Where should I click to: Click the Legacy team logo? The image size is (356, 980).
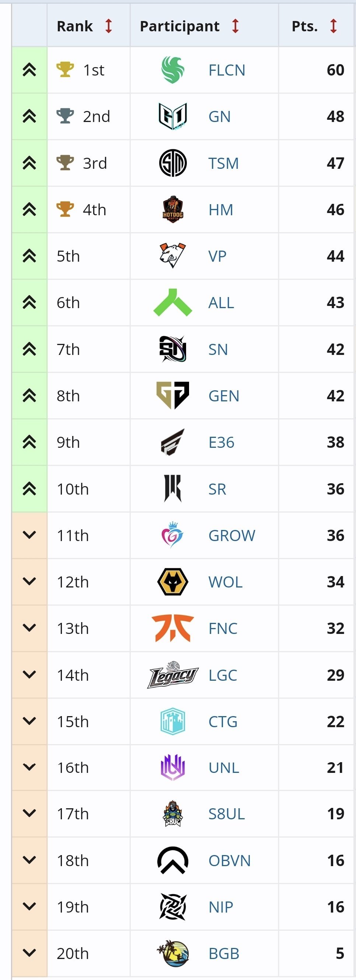[x=173, y=675]
